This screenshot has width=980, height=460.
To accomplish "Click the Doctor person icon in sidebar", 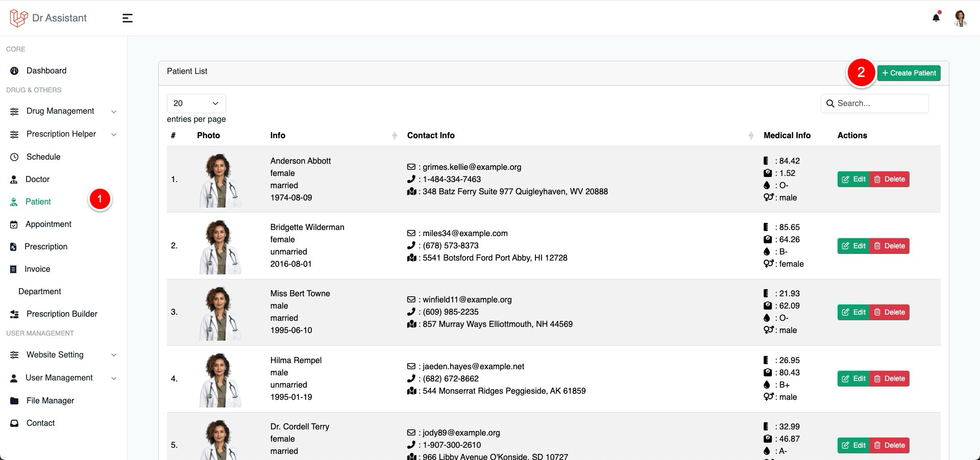I will (x=14, y=180).
